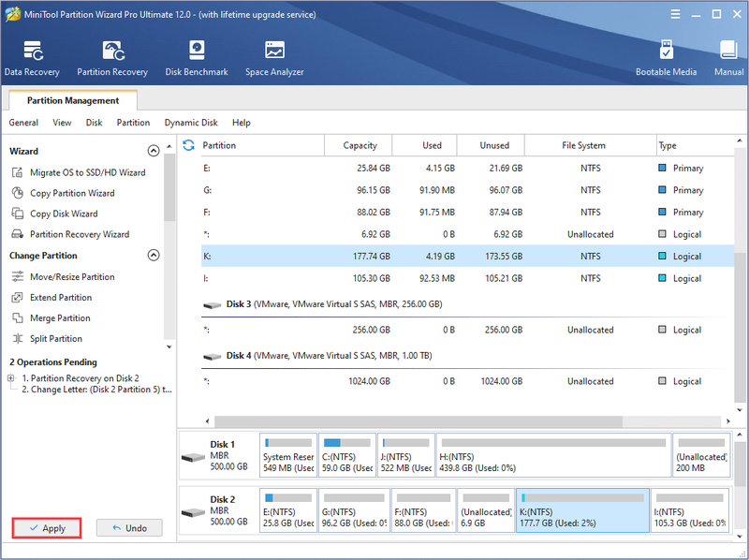Open the Partition menu
Image resolution: width=749 pixels, height=560 pixels.
pos(133,123)
